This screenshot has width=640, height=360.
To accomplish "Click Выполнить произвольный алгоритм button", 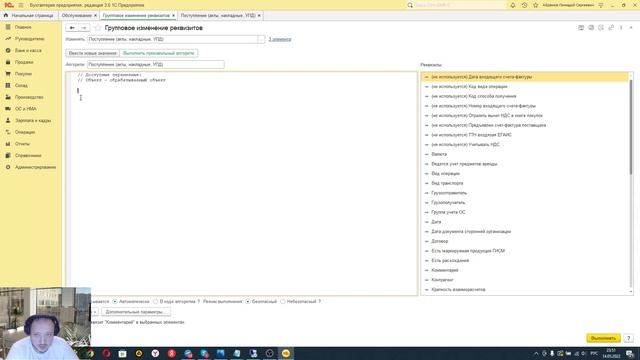I will [x=159, y=53].
